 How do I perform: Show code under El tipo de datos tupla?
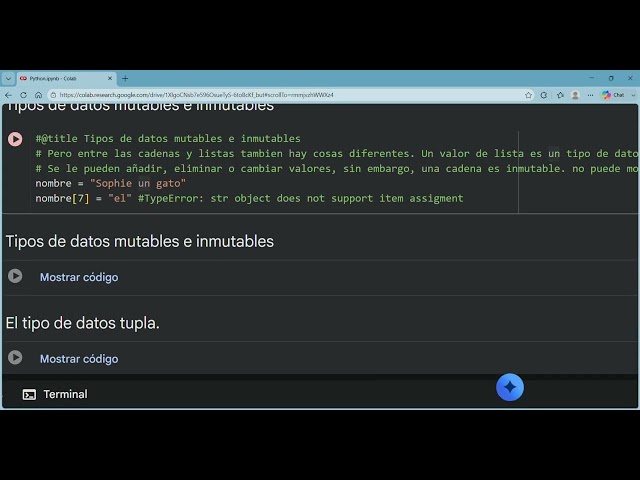click(79, 359)
